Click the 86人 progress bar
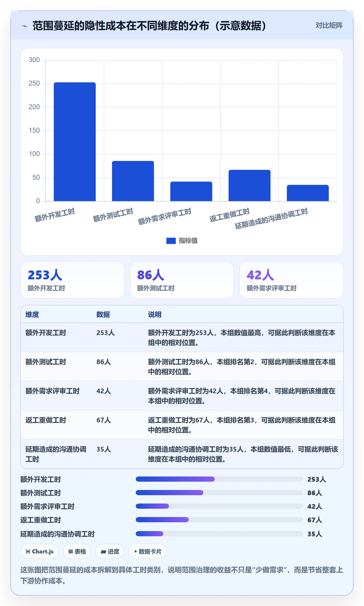This screenshot has width=364, height=606. tap(219, 493)
